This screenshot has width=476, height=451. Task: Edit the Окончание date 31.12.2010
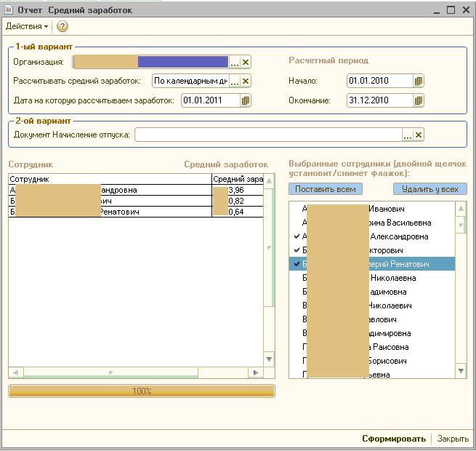tap(380, 100)
